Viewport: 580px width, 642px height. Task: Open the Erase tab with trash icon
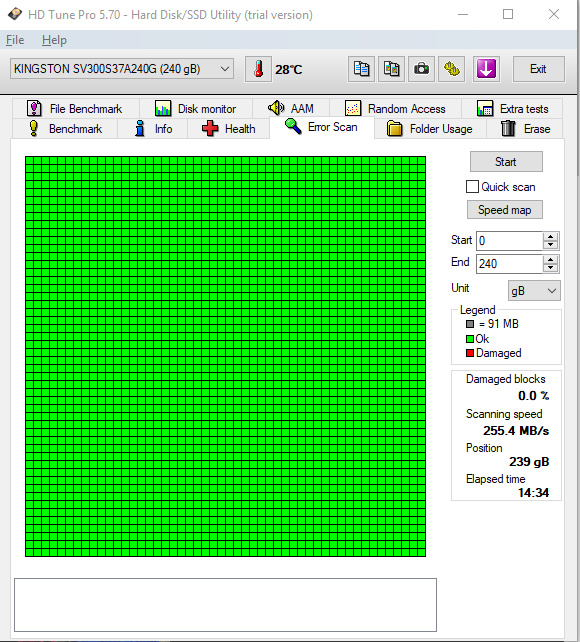(x=525, y=129)
